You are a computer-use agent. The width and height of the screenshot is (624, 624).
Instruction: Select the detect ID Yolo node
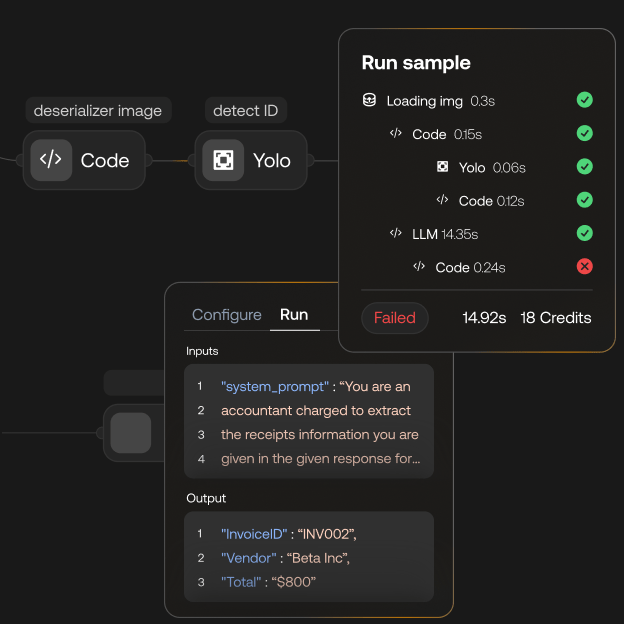(252, 160)
